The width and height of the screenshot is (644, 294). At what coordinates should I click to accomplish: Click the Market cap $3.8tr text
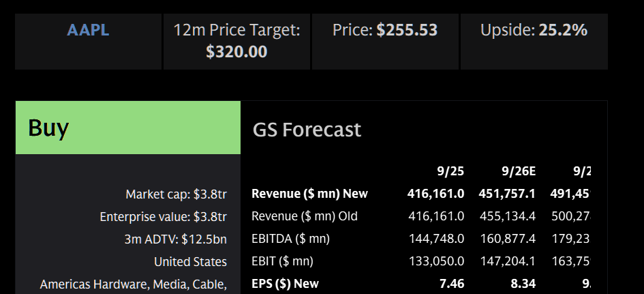click(176, 194)
